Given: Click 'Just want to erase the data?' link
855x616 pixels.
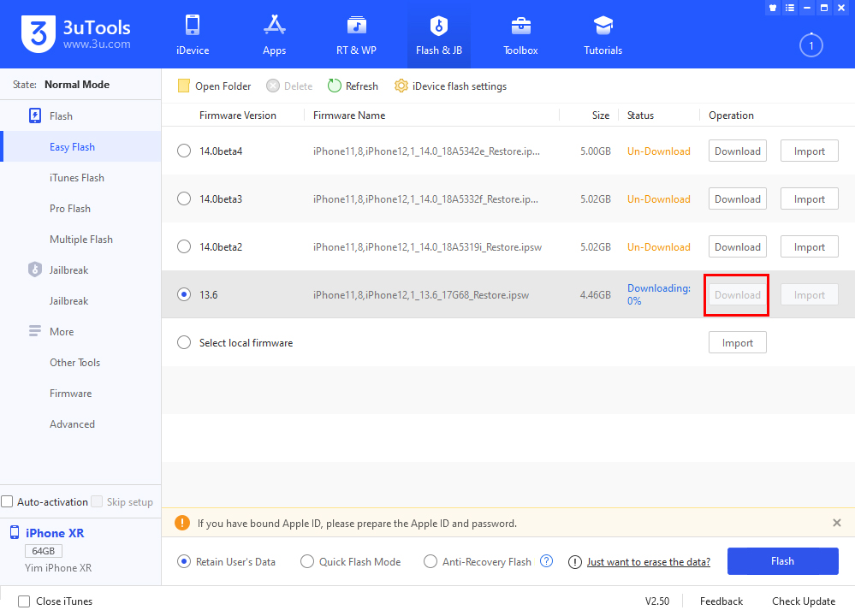Looking at the screenshot, I should tap(648, 562).
